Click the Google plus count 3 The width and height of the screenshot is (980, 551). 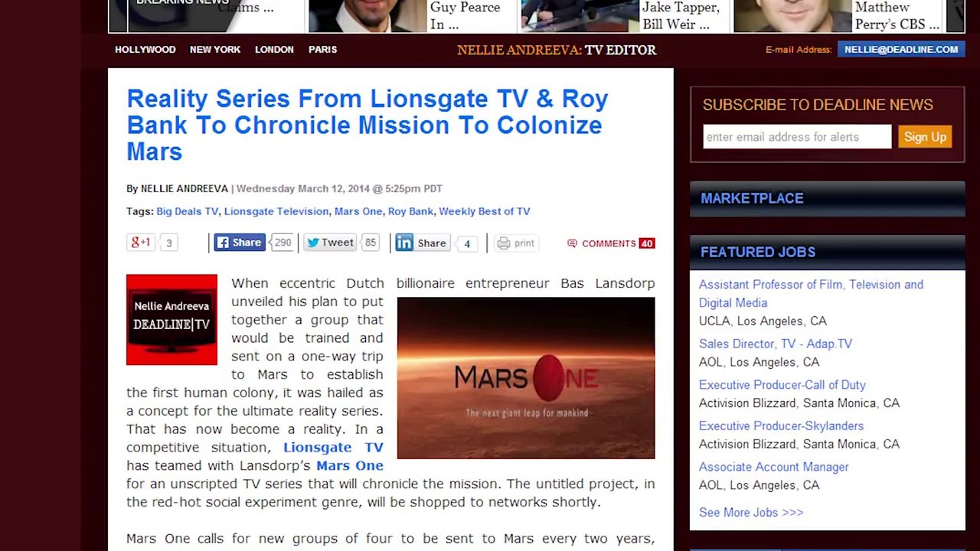click(x=169, y=243)
